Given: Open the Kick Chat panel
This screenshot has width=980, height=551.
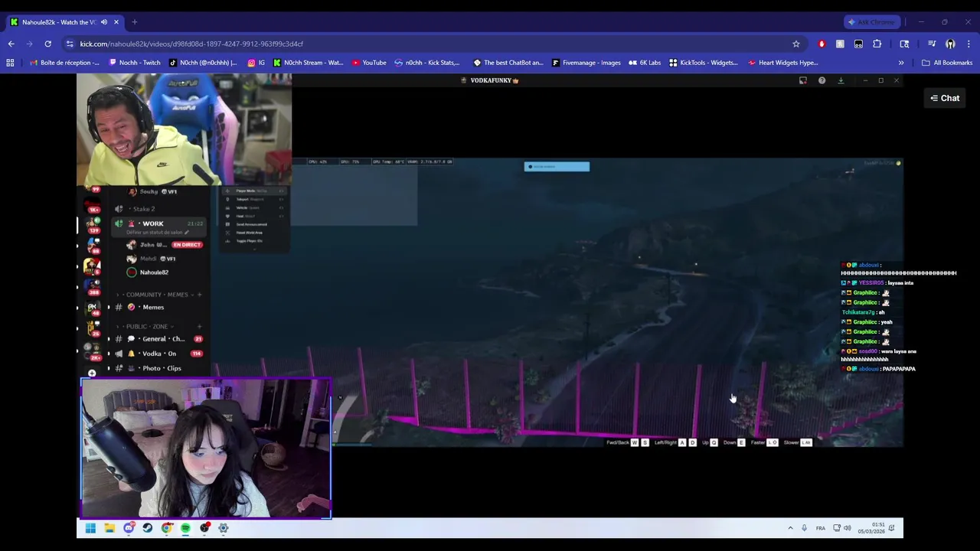Looking at the screenshot, I should point(945,98).
